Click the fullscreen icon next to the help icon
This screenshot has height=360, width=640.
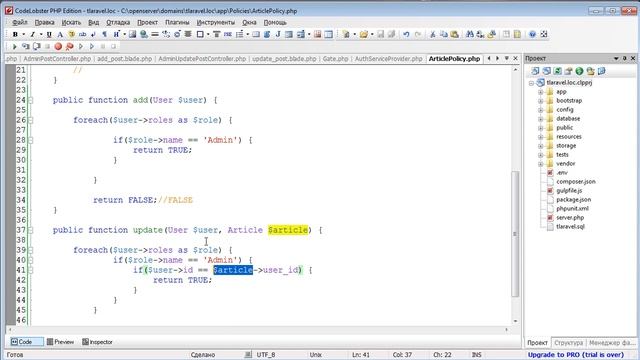[x=544, y=35]
